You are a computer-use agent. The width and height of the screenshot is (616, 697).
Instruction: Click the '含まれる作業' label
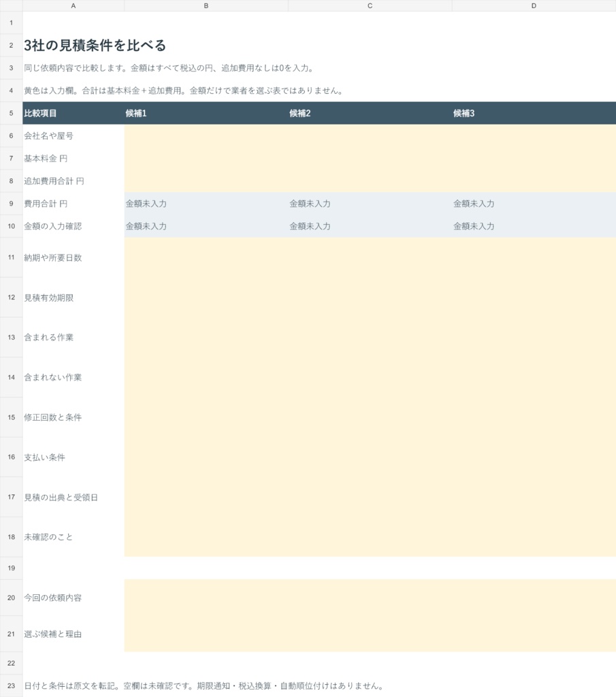[49, 338]
